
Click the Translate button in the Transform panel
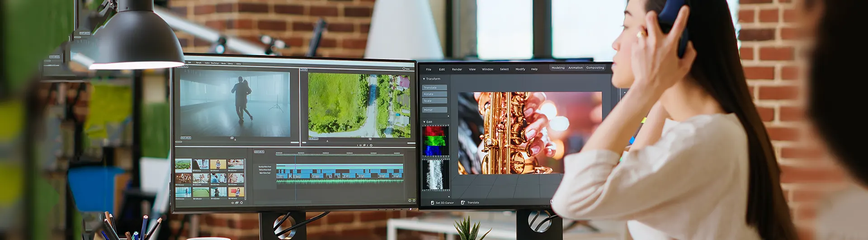[x=434, y=87]
